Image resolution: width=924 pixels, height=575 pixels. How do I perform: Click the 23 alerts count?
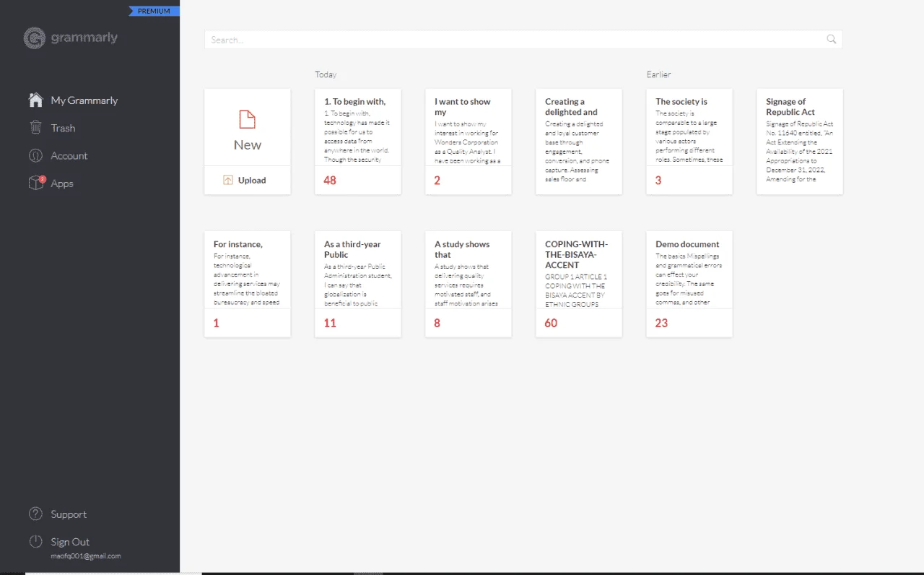tap(662, 323)
